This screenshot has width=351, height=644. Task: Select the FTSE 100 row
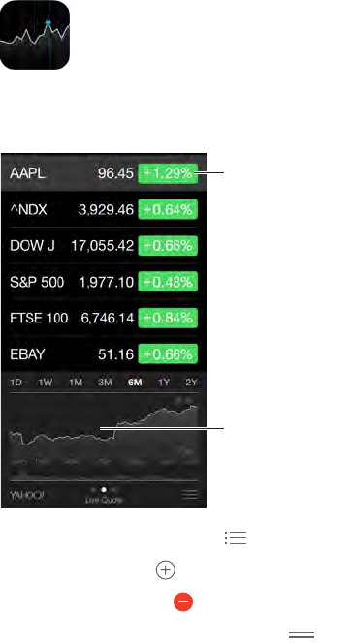click(x=104, y=318)
